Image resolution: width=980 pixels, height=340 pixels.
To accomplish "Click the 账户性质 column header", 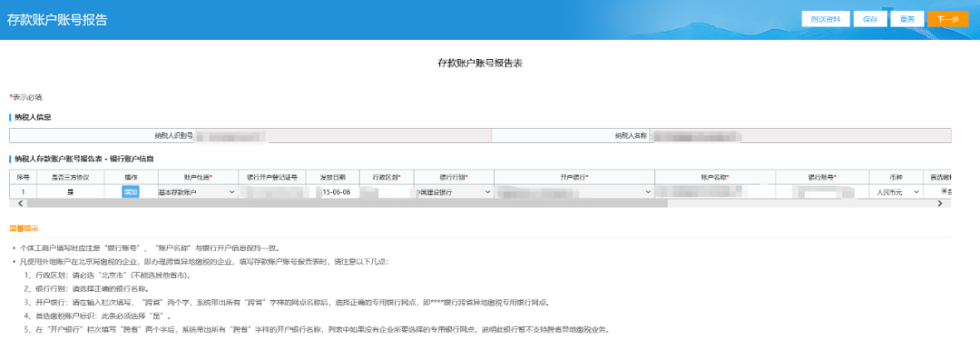I will coord(197,177).
